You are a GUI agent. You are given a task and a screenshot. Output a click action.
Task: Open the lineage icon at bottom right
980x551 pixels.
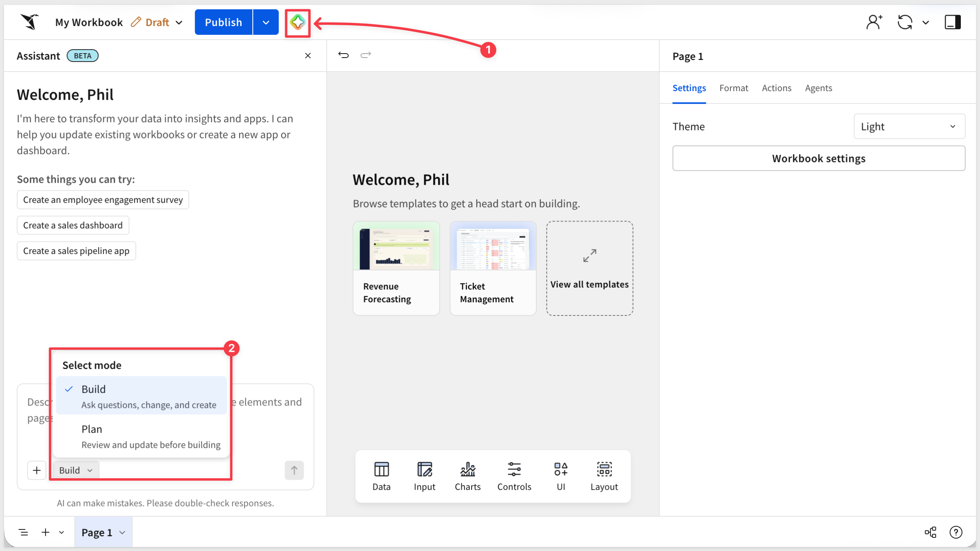931,532
